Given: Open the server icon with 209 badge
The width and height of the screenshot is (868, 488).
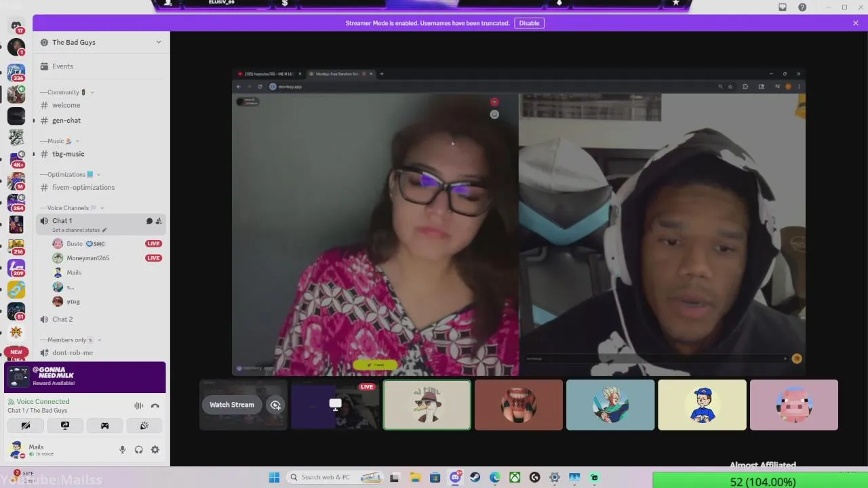Looking at the screenshot, I should coord(16,268).
